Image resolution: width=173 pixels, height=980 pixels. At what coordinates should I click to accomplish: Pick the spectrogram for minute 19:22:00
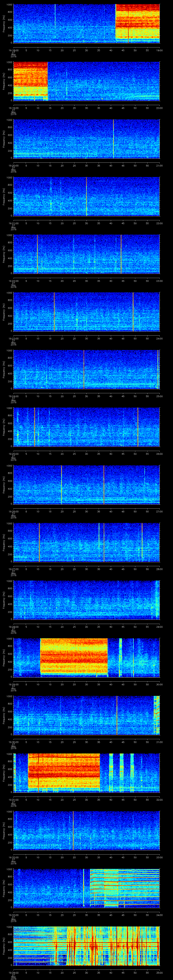pyautogui.click(x=86, y=254)
